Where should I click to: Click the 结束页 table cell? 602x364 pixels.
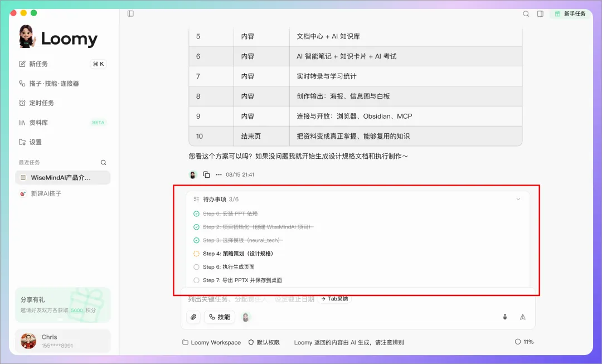click(x=261, y=137)
